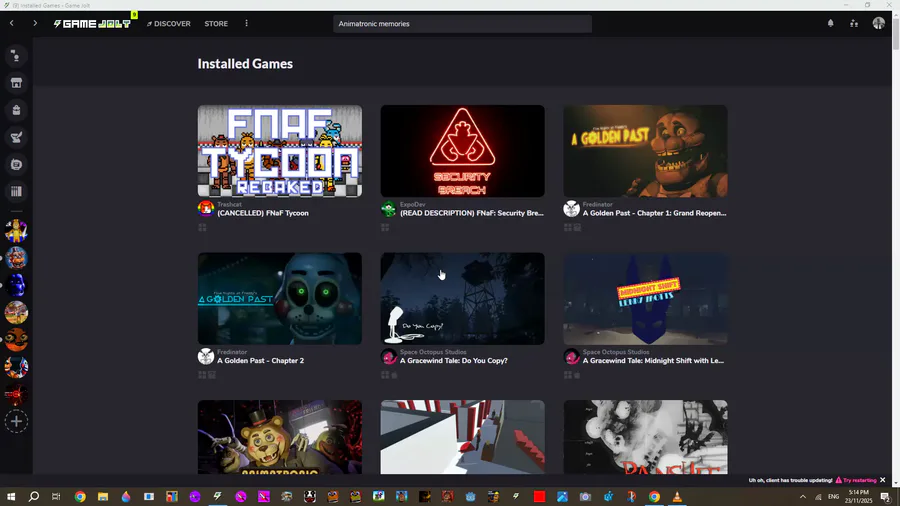
Task: Click the platform icon under Security Breach
Action: [x=385, y=228]
